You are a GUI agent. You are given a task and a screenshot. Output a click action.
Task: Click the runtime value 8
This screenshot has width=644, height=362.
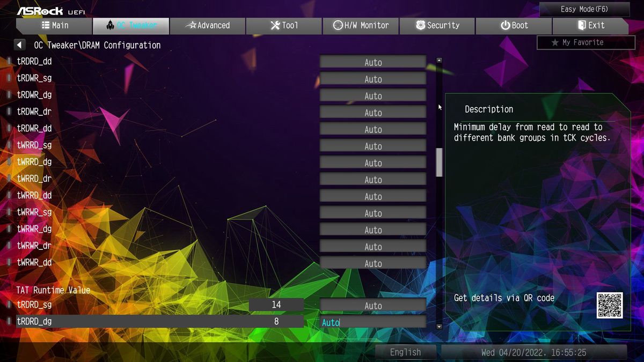click(276, 321)
